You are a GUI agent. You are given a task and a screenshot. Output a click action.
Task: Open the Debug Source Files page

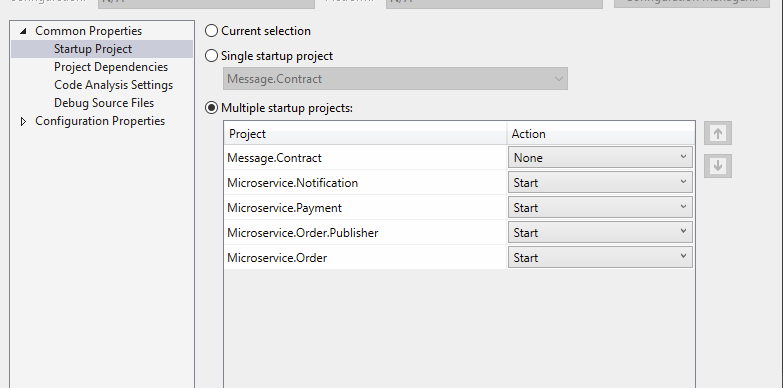(x=104, y=103)
